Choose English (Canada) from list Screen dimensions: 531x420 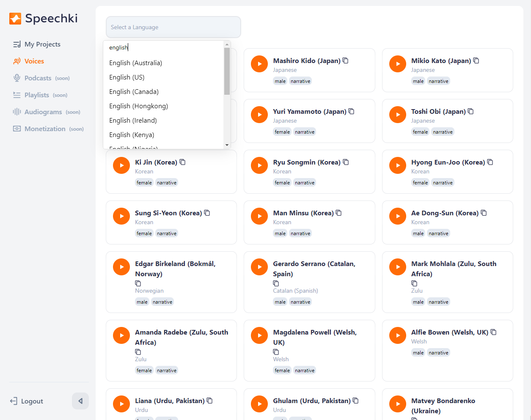click(163, 91)
